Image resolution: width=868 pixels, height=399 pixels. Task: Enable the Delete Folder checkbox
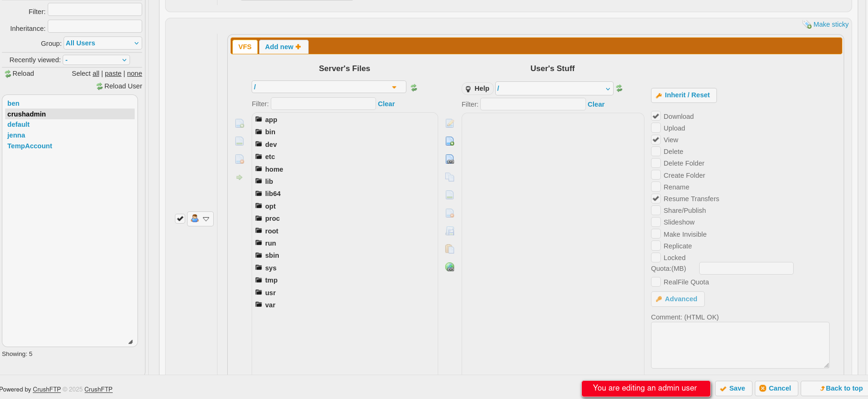tap(656, 163)
